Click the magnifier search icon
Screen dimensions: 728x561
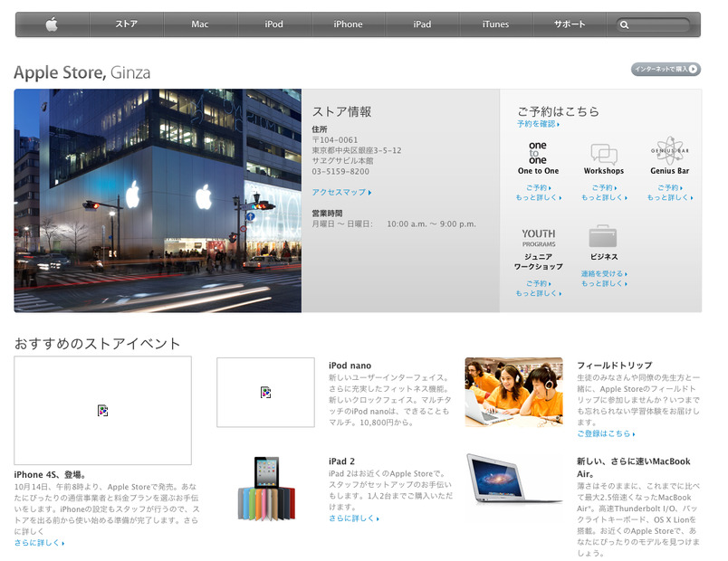pos(625,25)
